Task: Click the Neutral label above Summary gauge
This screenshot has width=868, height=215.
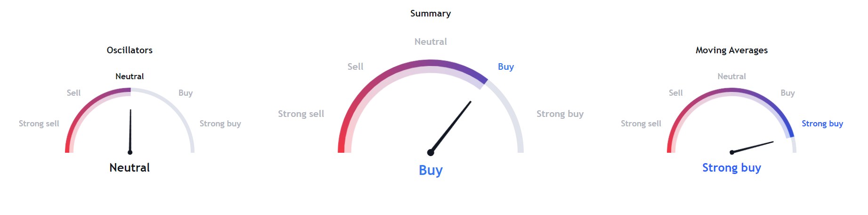Action: (x=430, y=41)
